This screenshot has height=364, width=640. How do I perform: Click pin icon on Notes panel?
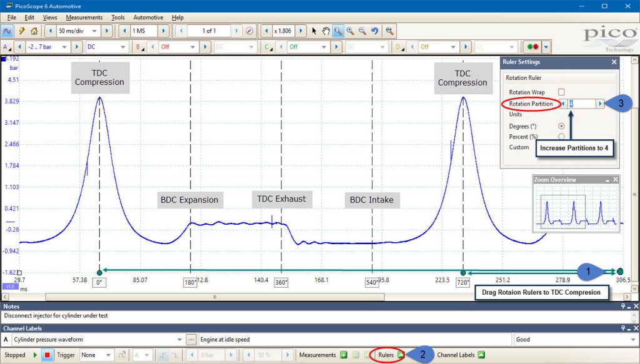[623, 307]
